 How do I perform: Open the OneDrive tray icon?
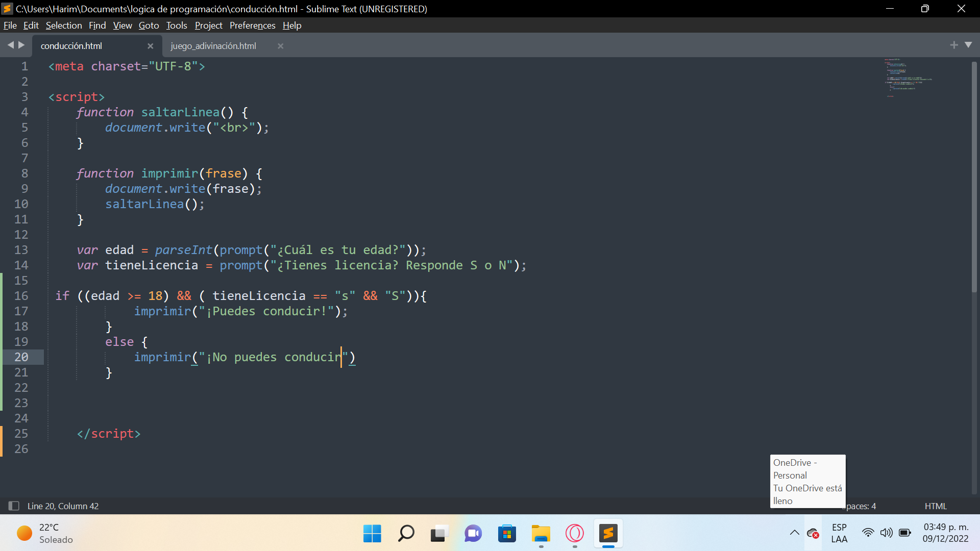click(x=813, y=533)
